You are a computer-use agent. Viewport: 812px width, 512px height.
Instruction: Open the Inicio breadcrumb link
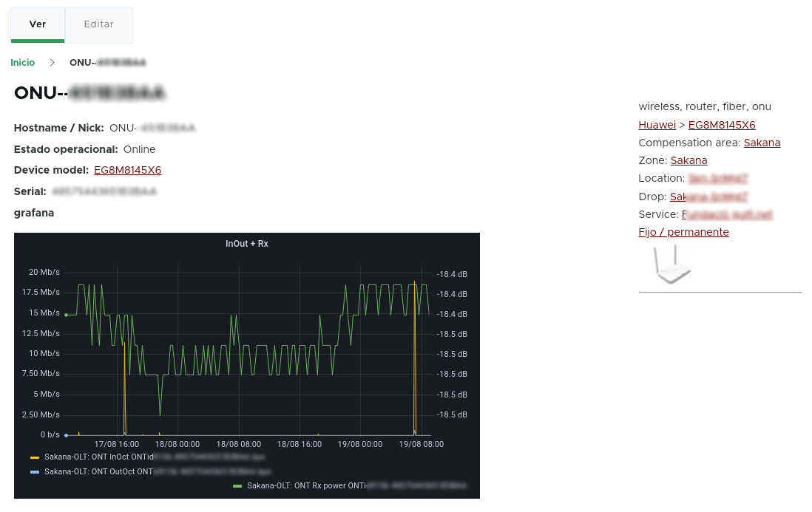point(22,63)
